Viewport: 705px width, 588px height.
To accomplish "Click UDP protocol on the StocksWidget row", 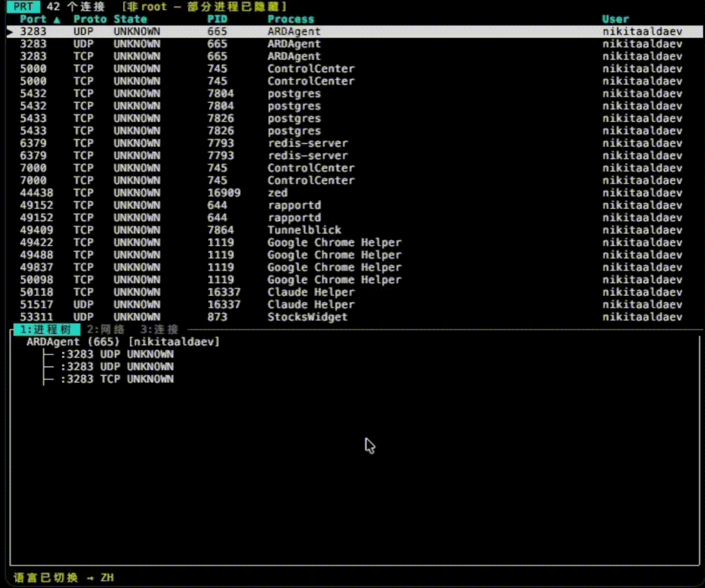I will [x=83, y=317].
